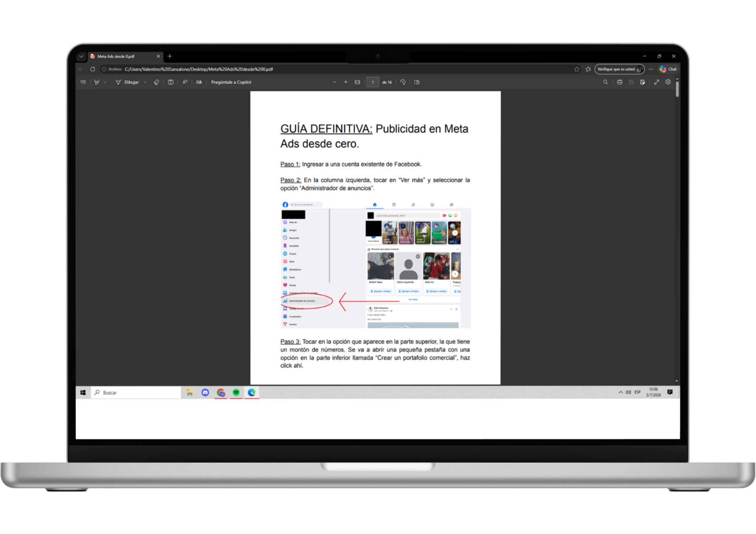This screenshot has width=756, height=534.
Task: Start read aloud from the toolbar
Action: (x=185, y=82)
